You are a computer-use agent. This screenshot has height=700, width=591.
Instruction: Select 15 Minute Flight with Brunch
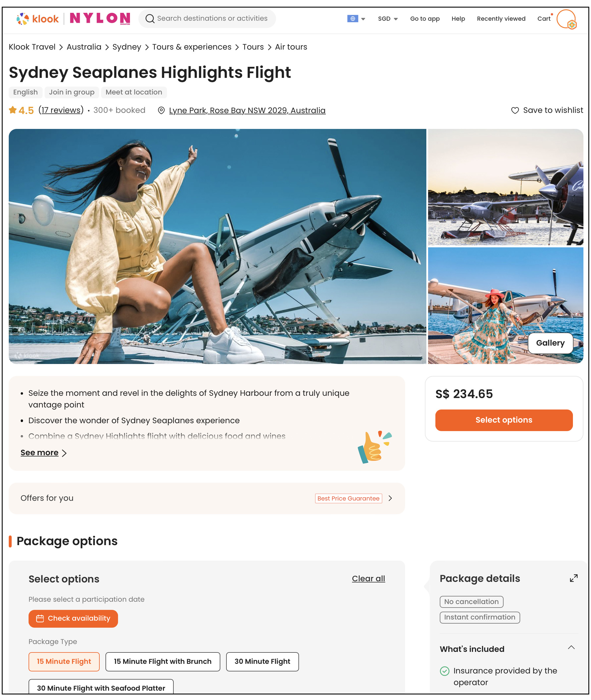click(x=163, y=661)
